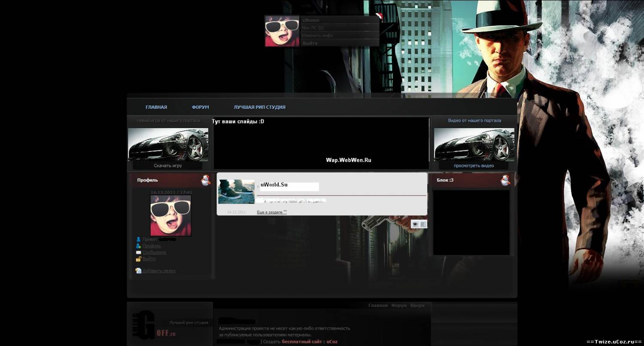Click the бесплатный сайт footer link

pos(302,342)
